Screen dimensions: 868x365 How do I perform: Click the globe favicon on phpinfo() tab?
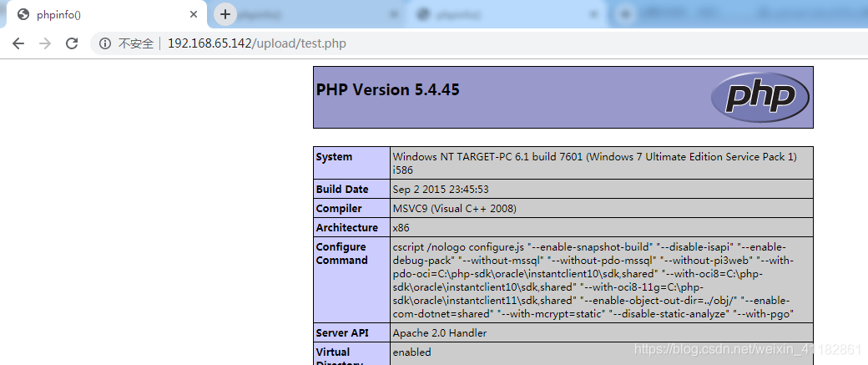click(23, 14)
